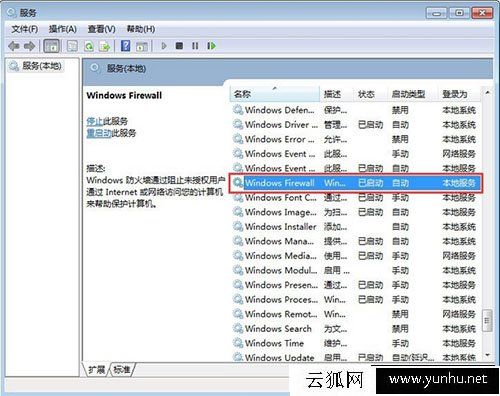Click the Forward arrow toolbar icon
The width and height of the screenshot is (500, 396).
tap(30, 46)
